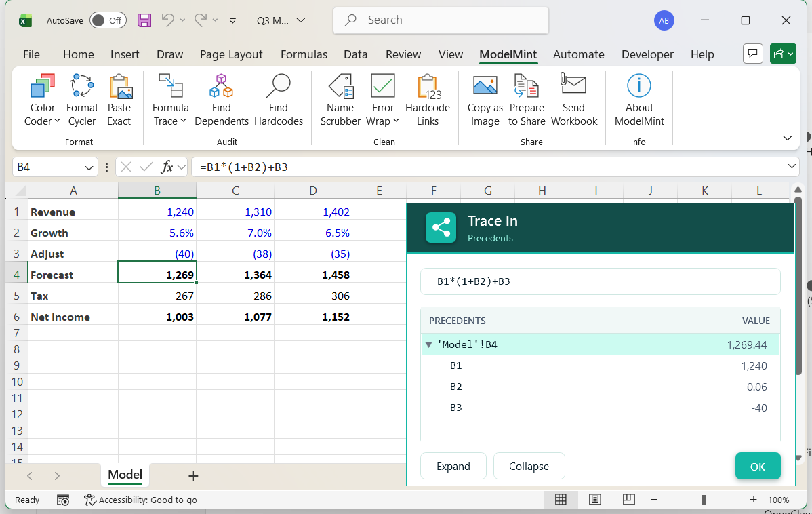Click the Trace In formula field
Screen dimensions: 812x514
coord(601,281)
